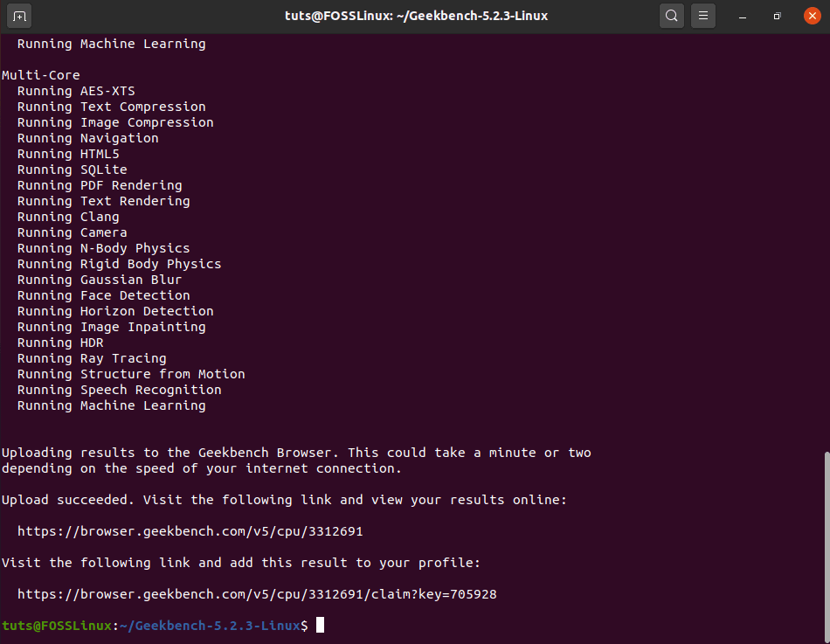Click the Running Ray Tracing line

tap(90, 357)
